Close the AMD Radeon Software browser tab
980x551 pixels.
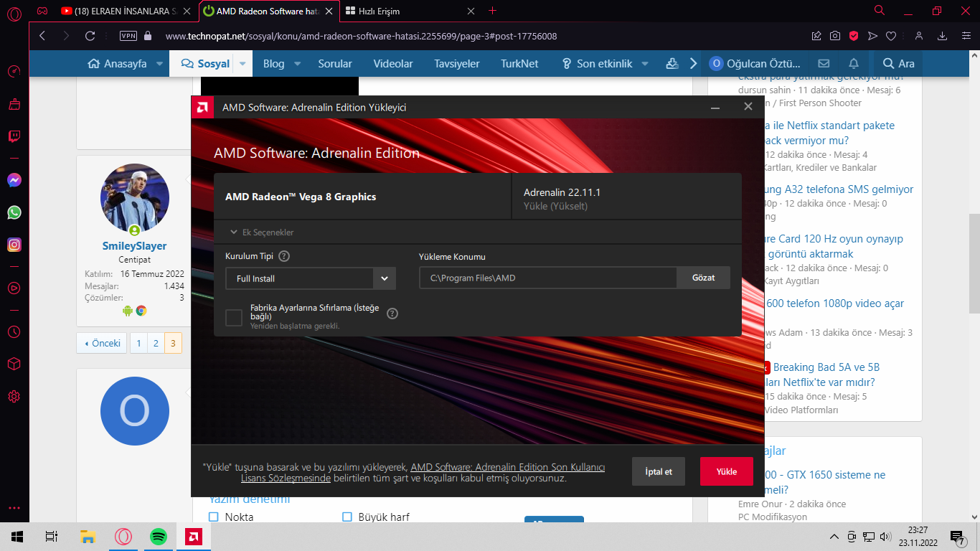329,11
